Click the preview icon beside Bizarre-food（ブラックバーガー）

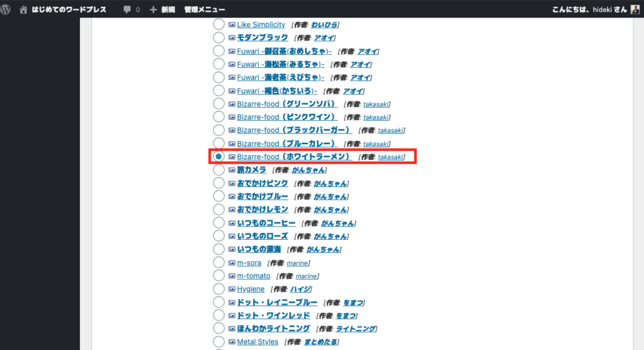click(x=231, y=130)
